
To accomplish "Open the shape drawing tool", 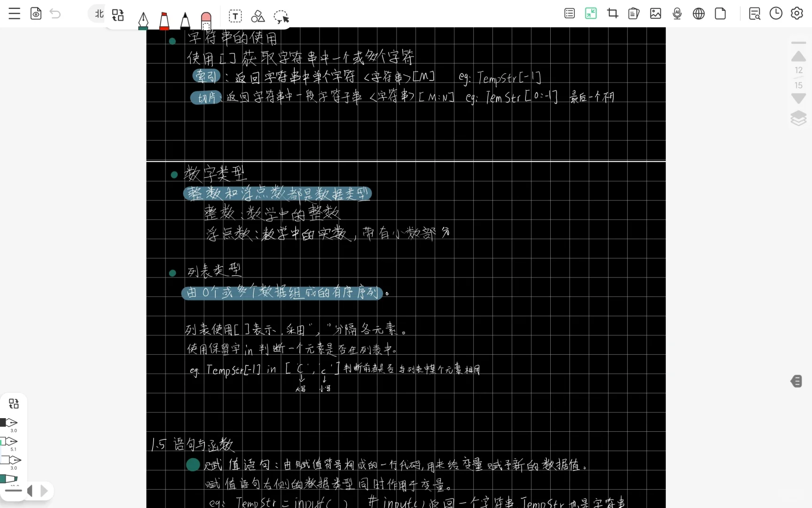I will [258, 16].
